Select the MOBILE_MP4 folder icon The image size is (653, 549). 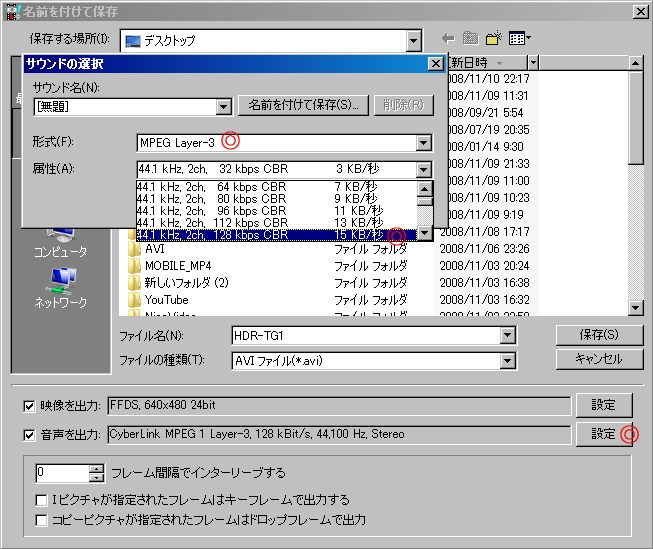[x=134, y=266]
